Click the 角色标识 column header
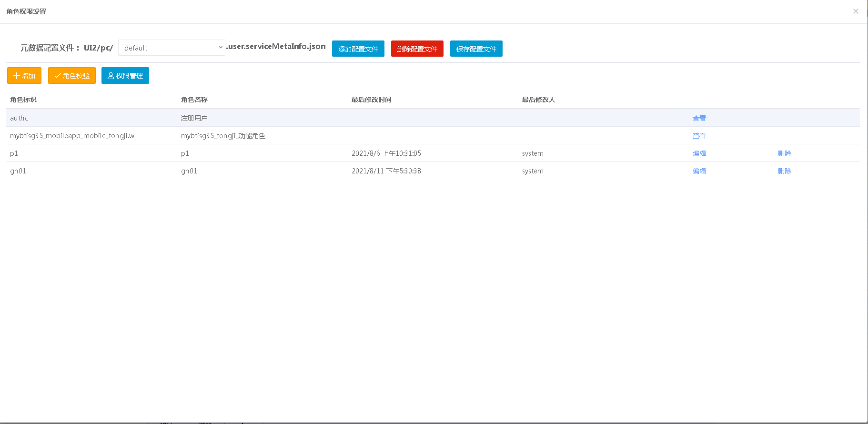 pyautogui.click(x=23, y=100)
